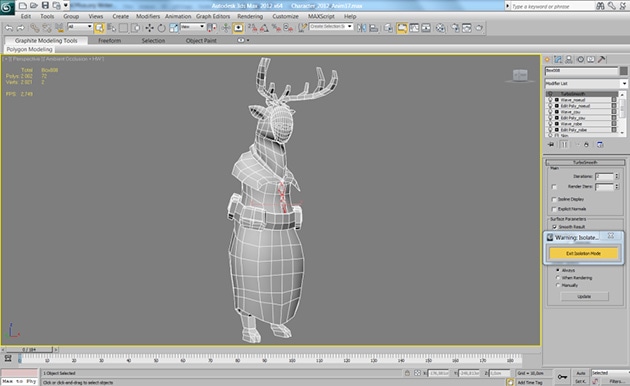630x386 pixels.
Task: Click the Set Key mode key icon
Action: pyautogui.click(x=562, y=377)
